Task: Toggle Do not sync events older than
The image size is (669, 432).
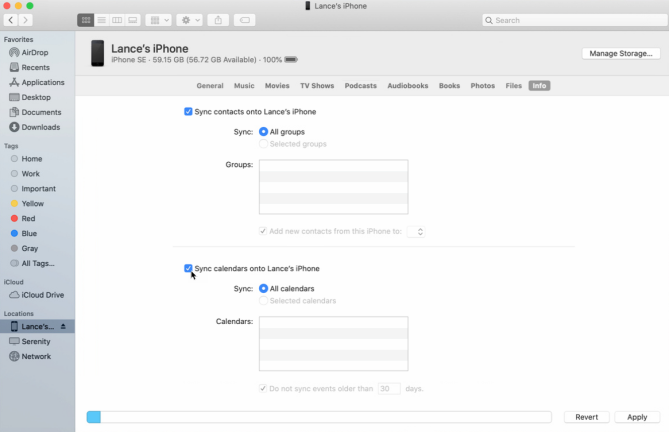Action: 263,389
